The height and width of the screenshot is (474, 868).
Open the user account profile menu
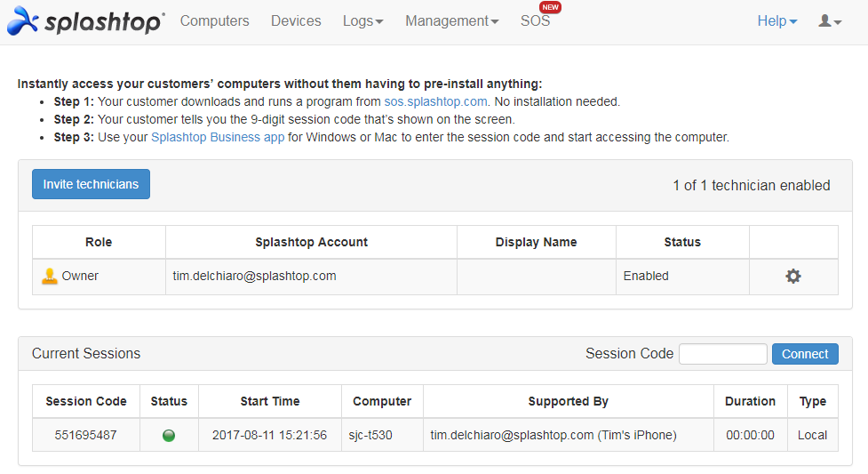coord(829,21)
